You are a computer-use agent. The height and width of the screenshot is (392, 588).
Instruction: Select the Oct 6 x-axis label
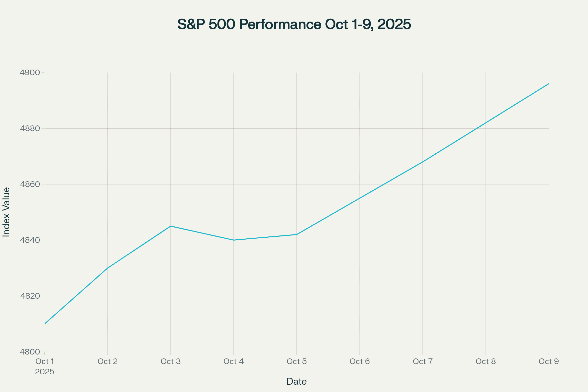(x=359, y=362)
